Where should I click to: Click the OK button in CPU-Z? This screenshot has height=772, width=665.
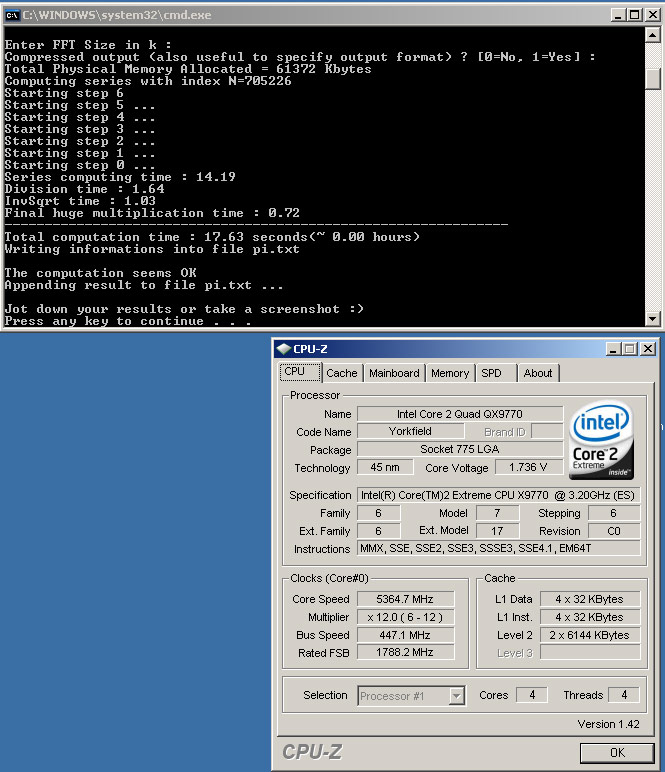[617, 752]
